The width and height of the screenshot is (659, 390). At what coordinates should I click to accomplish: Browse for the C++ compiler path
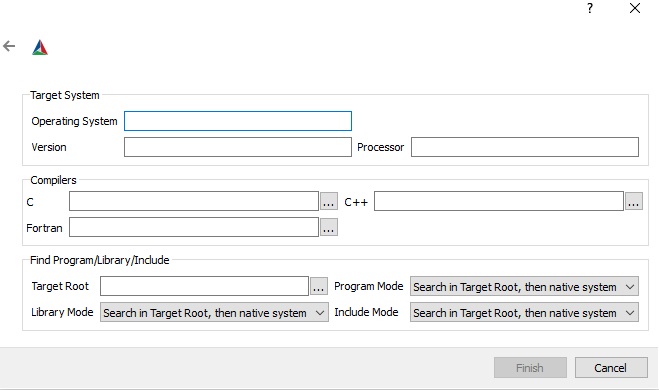tap(634, 202)
